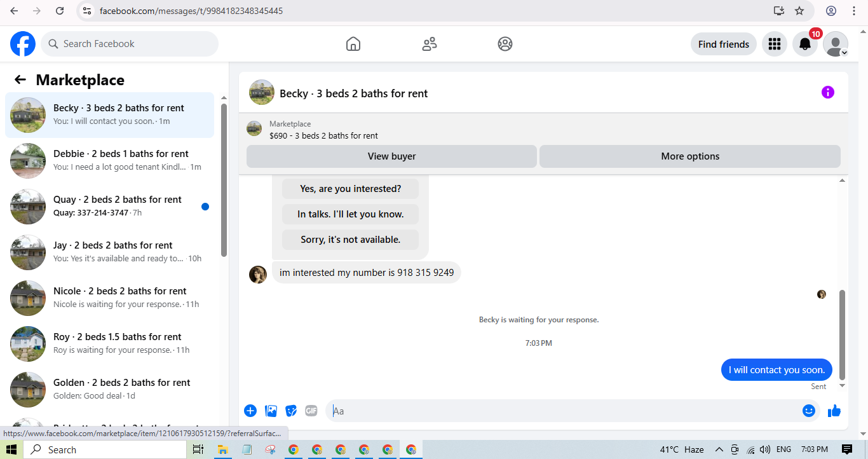Click the unread dot on Quay's conversation
The width and height of the screenshot is (868, 459).
(x=205, y=207)
